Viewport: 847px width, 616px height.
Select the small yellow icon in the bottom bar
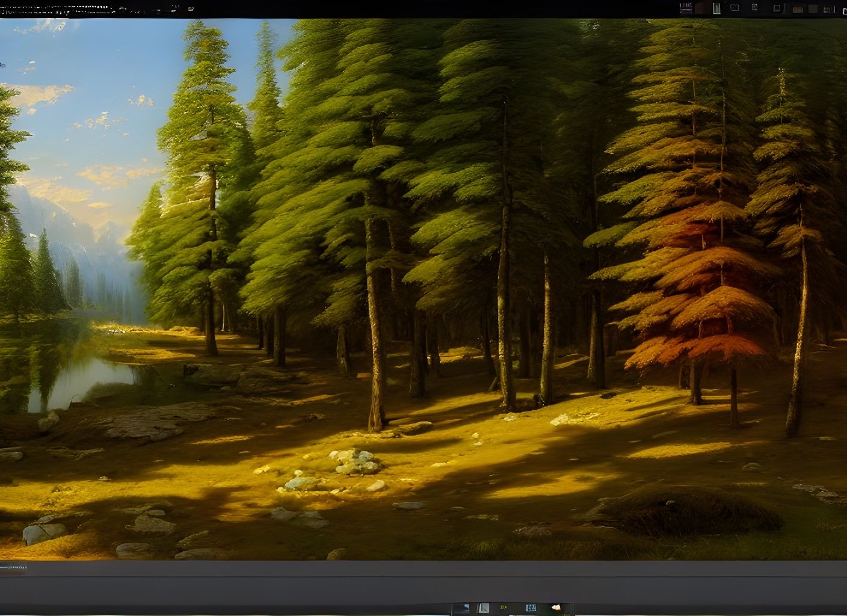point(504,607)
